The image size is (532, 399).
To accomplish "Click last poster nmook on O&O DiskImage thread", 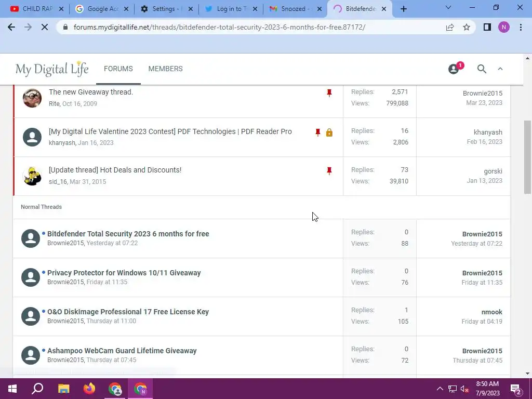I will 491,312.
